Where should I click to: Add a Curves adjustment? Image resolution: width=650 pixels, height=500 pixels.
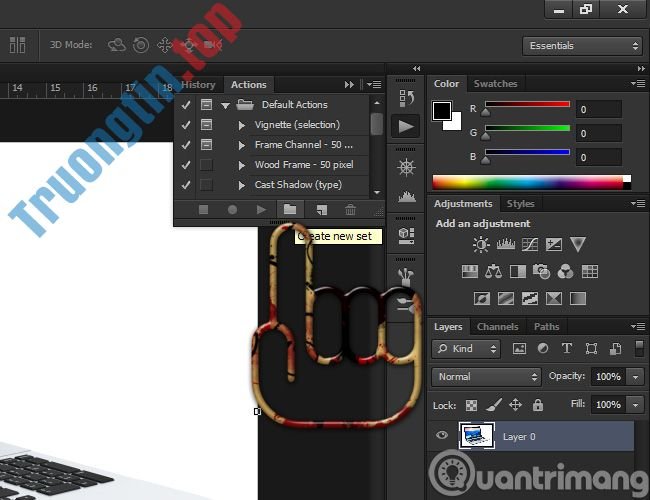[530, 245]
